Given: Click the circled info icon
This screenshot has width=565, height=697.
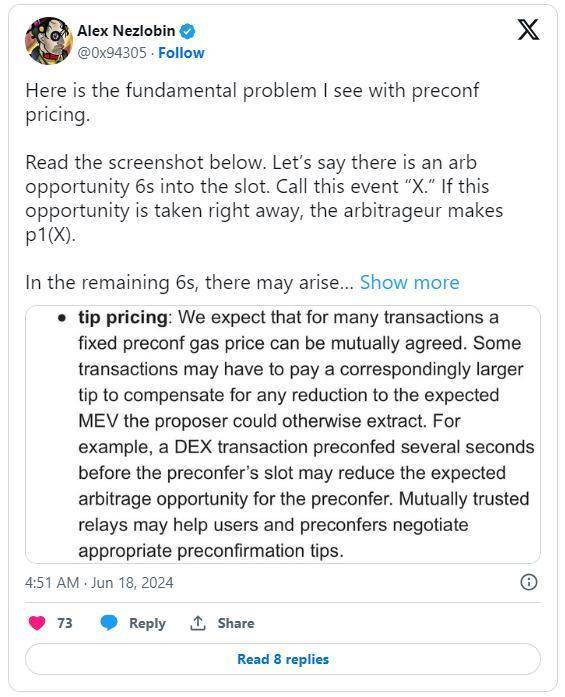Looking at the screenshot, I should [529, 582].
